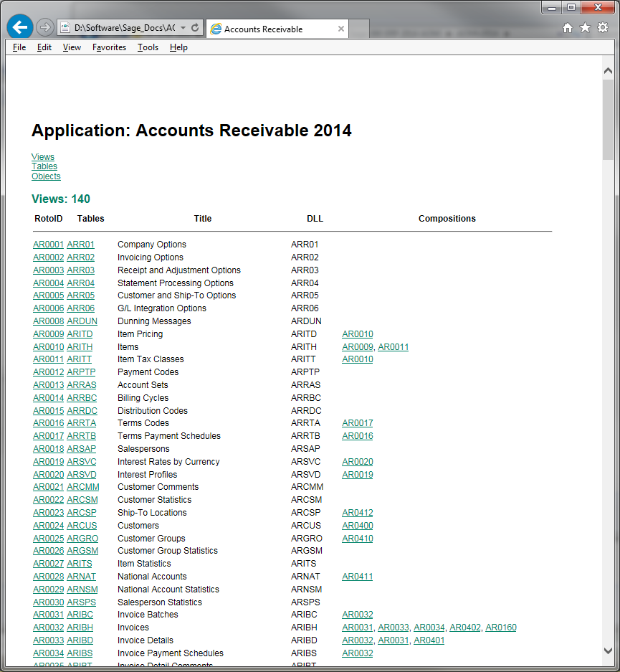Open the AR0030 view link
Viewport: 620px width, 672px height.
tap(49, 602)
